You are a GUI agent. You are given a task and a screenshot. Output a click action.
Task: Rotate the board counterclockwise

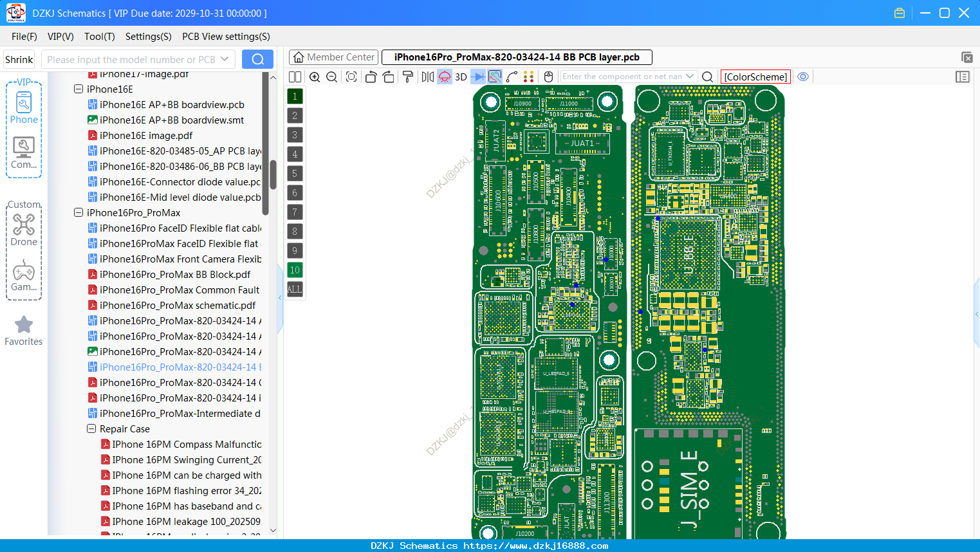pyautogui.click(x=371, y=77)
